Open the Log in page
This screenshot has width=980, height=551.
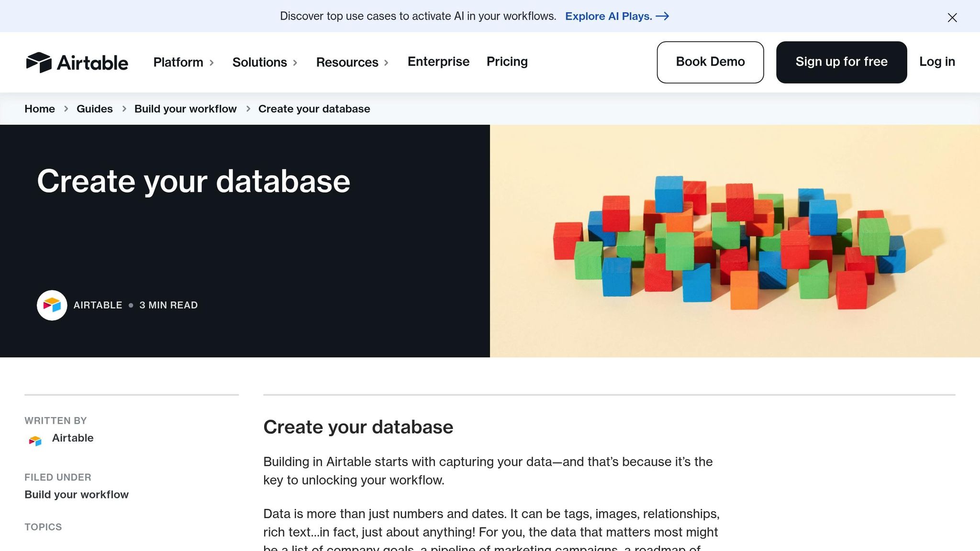936,62
